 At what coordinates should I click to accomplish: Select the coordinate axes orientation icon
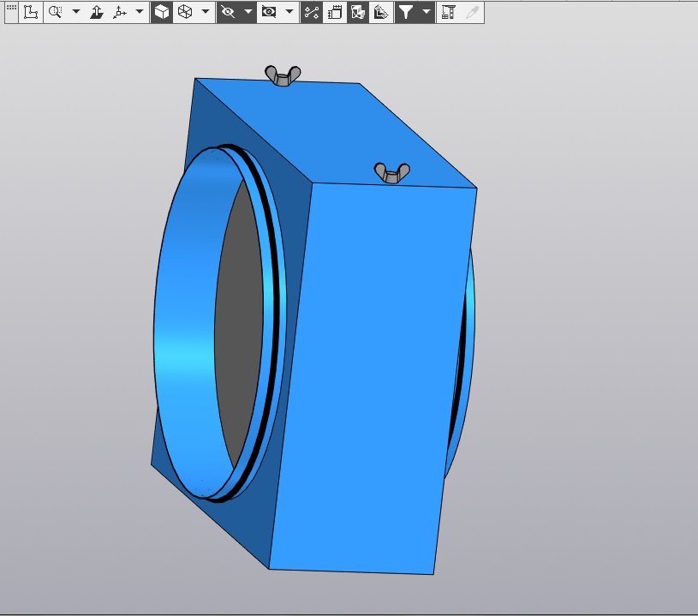pos(120,12)
